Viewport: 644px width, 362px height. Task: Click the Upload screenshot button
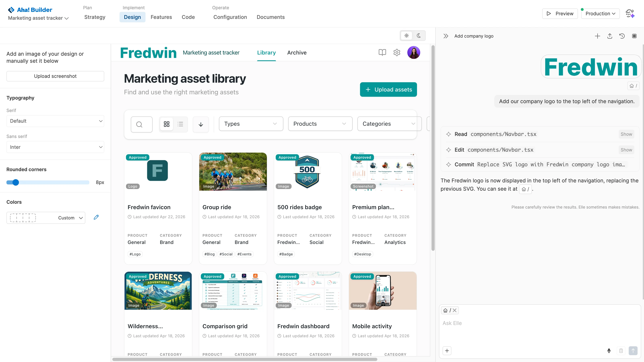tap(55, 76)
